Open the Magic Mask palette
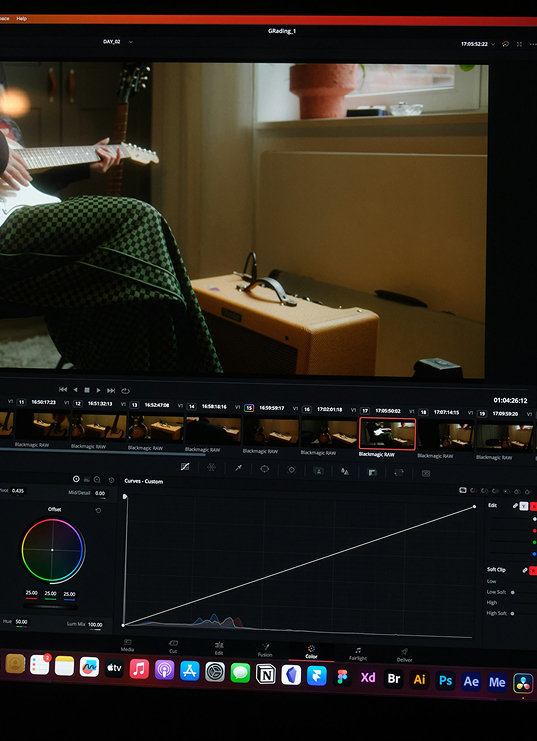Image resolution: width=537 pixels, height=741 pixels. tap(318, 471)
